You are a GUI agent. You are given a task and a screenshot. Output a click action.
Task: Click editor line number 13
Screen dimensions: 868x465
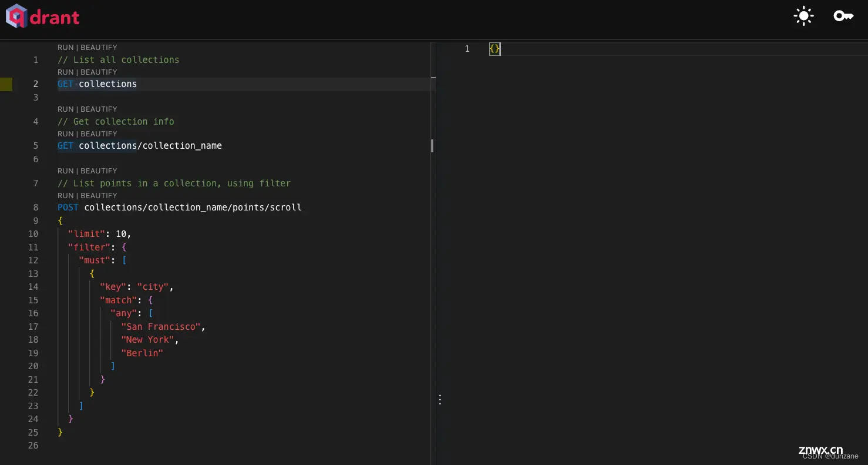coord(33,274)
